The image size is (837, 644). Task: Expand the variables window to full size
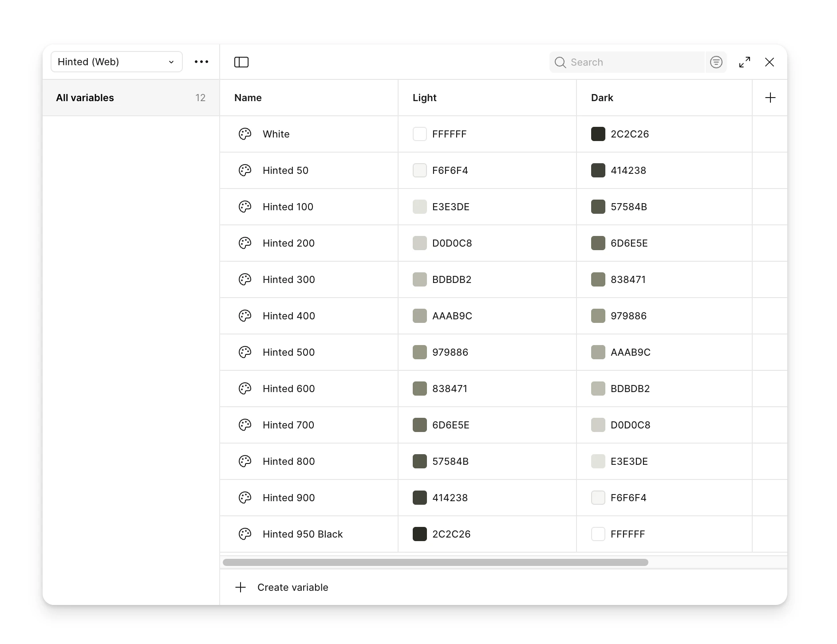point(745,62)
